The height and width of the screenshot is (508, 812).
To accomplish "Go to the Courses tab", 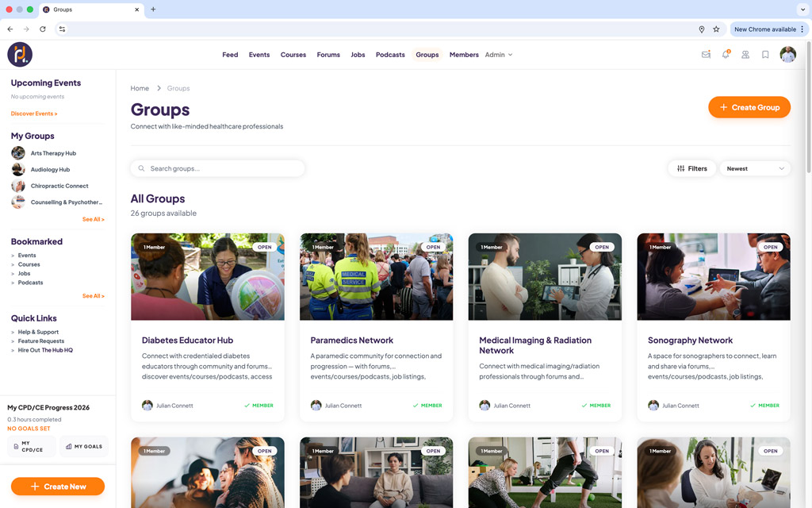I will coord(293,55).
